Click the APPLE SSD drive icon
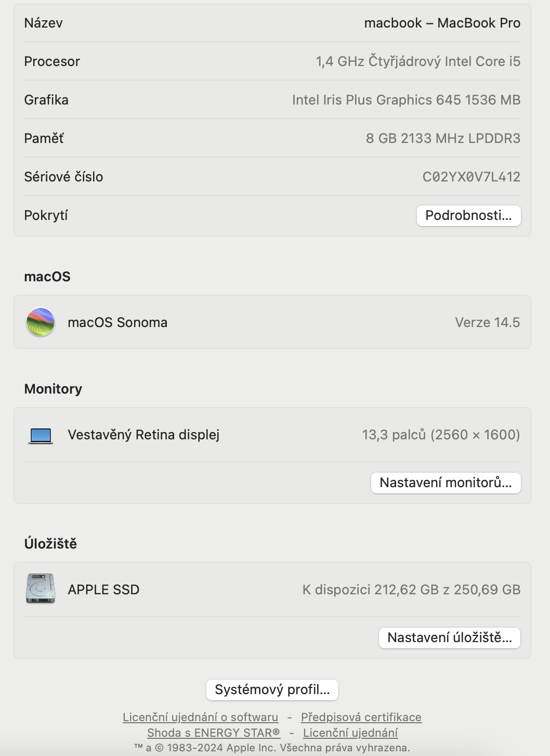 pyautogui.click(x=41, y=589)
